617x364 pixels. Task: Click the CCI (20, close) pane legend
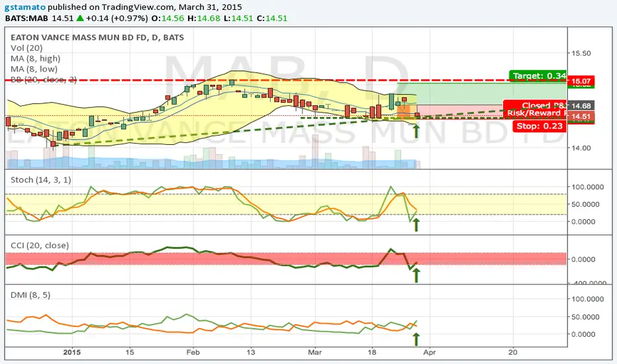[40, 246]
